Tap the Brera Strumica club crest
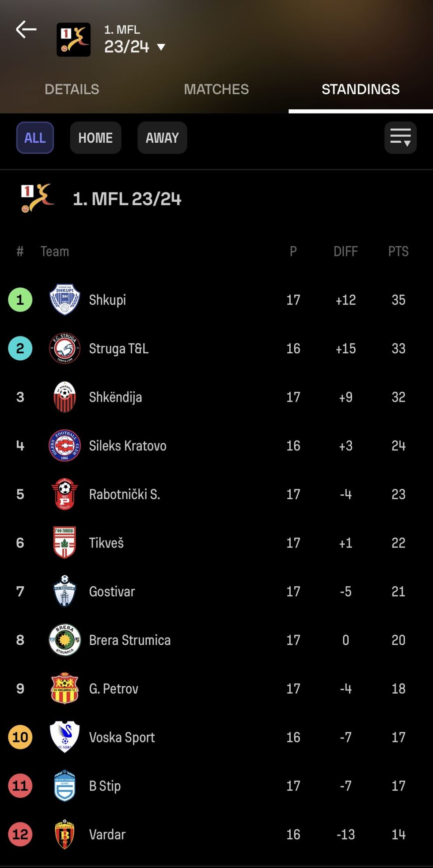Screen dimensions: 433x868 click(65, 640)
